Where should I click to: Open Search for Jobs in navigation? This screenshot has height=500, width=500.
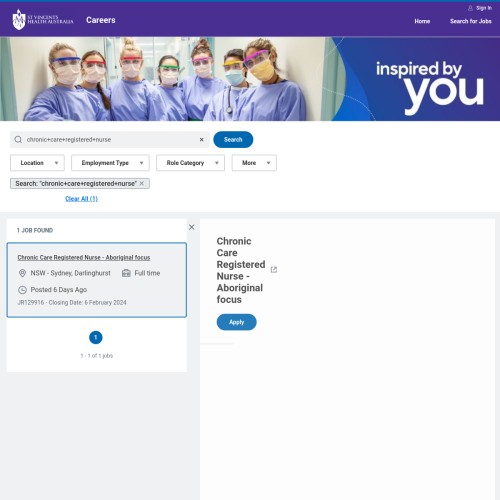(471, 21)
